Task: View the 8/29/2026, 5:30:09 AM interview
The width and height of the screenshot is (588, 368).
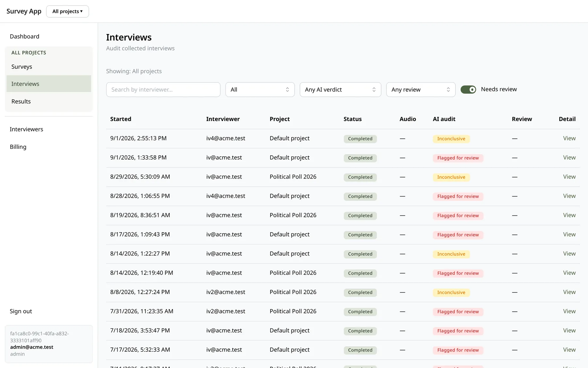Action: [569, 177]
